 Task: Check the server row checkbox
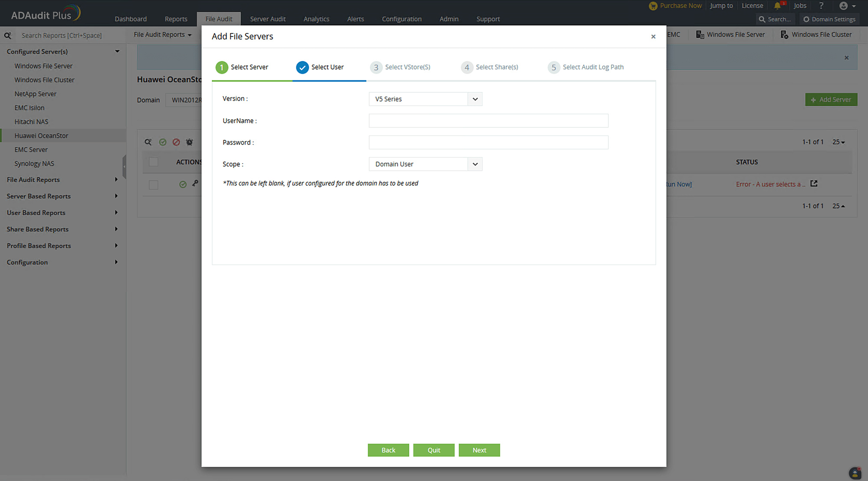coord(154,184)
